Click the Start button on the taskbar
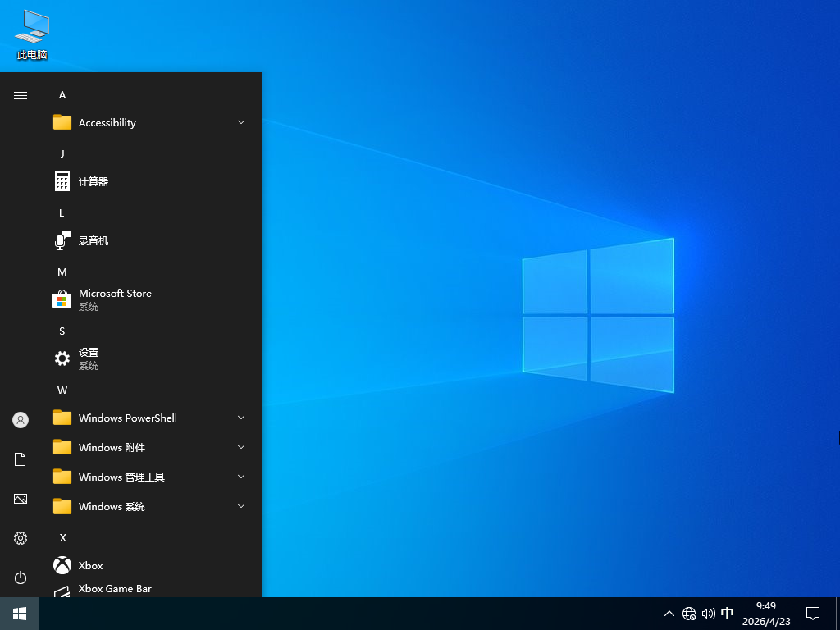 coord(18,613)
